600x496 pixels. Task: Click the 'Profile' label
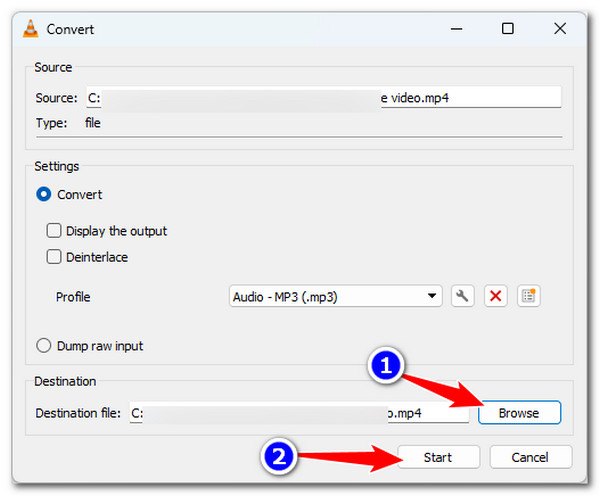[73, 297]
